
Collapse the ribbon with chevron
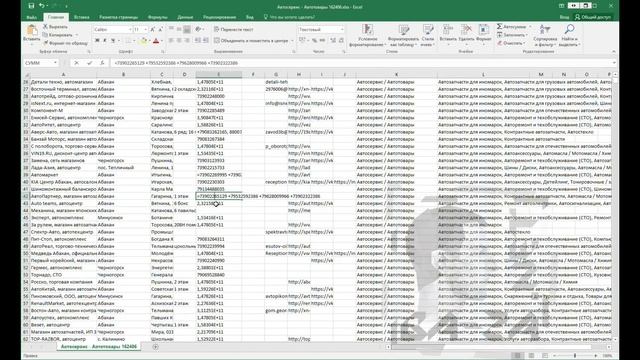click(613, 51)
